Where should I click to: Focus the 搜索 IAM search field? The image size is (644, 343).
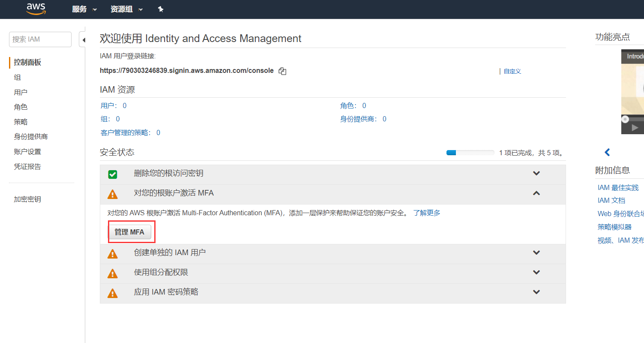40,39
